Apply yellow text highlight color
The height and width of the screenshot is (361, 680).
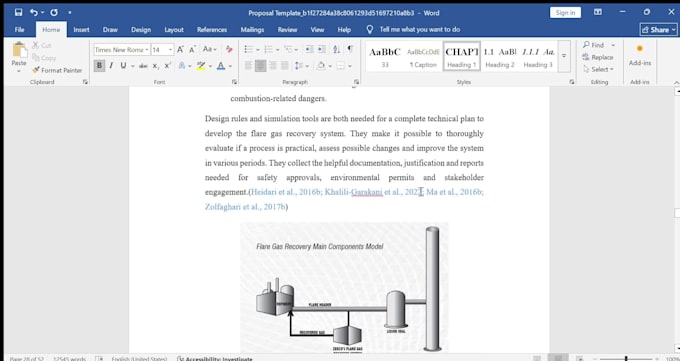coord(201,66)
